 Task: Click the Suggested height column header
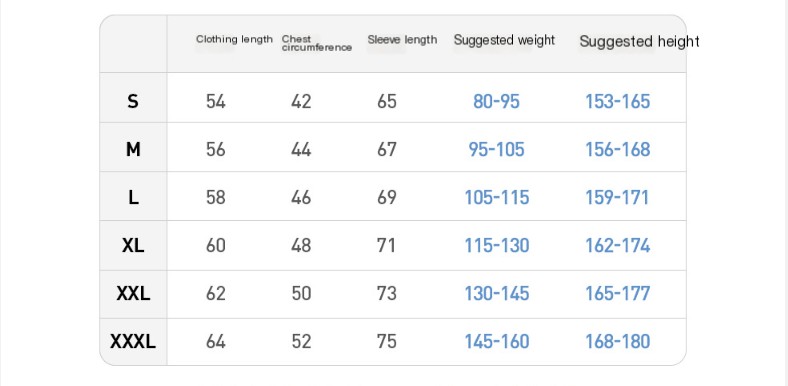click(x=639, y=41)
